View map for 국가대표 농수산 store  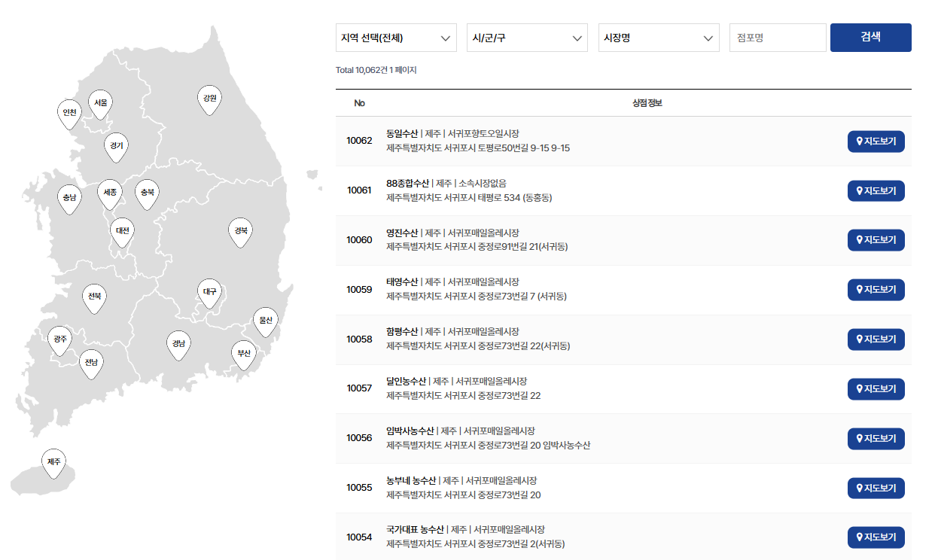pos(876,537)
